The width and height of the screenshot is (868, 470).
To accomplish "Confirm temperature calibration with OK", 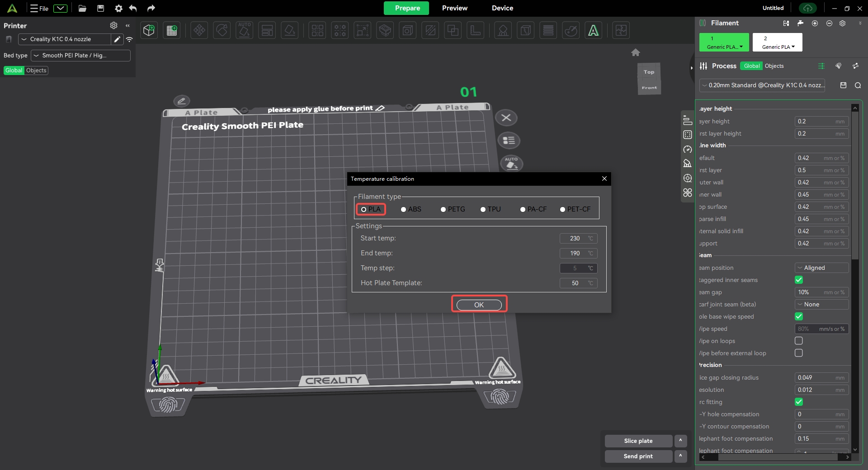I will pos(479,305).
